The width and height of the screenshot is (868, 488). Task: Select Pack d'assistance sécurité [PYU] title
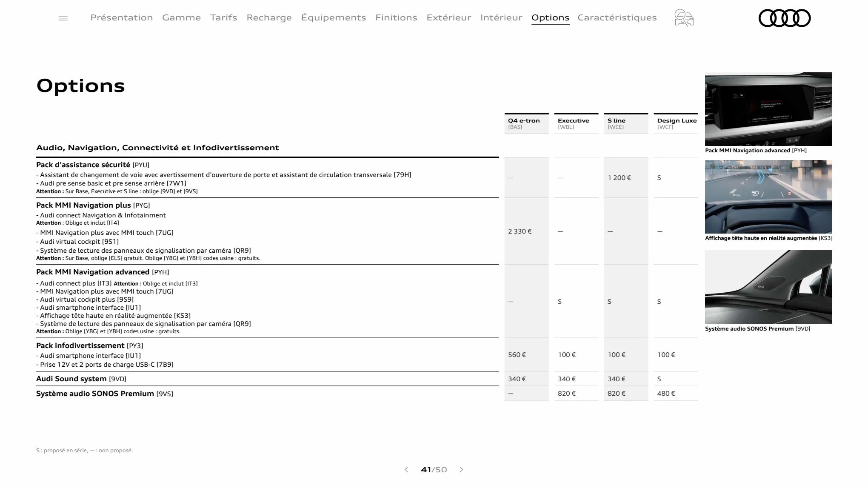pyautogui.click(x=93, y=165)
